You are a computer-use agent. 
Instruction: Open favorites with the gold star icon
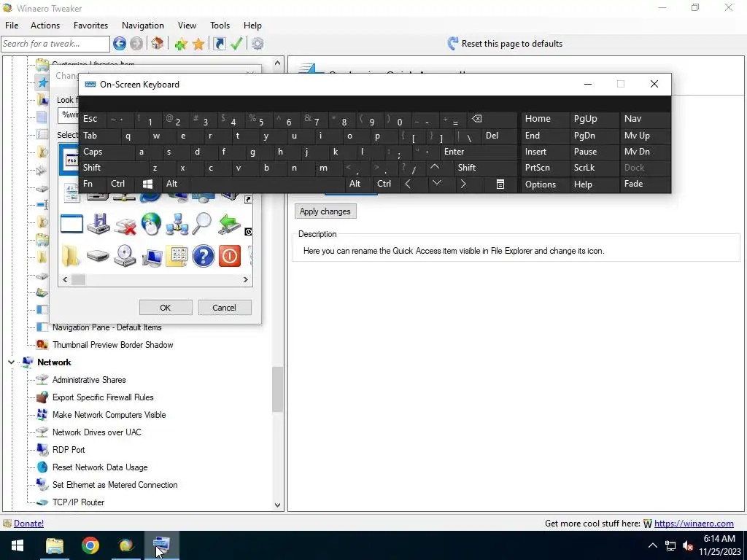pyautogui.click(x=198, y=44)
